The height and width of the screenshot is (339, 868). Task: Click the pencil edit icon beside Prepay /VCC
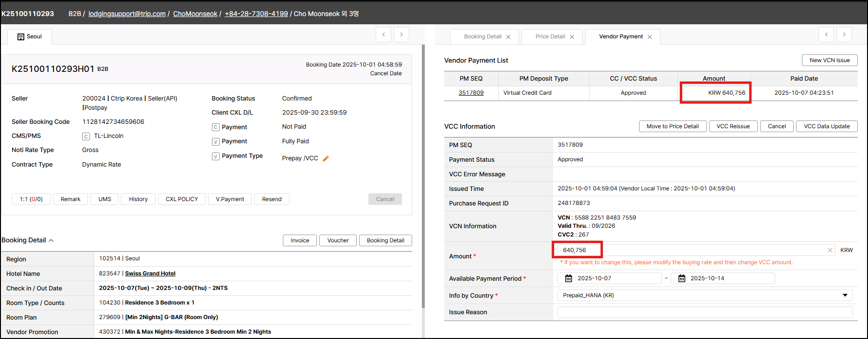(x=326, y=158)
